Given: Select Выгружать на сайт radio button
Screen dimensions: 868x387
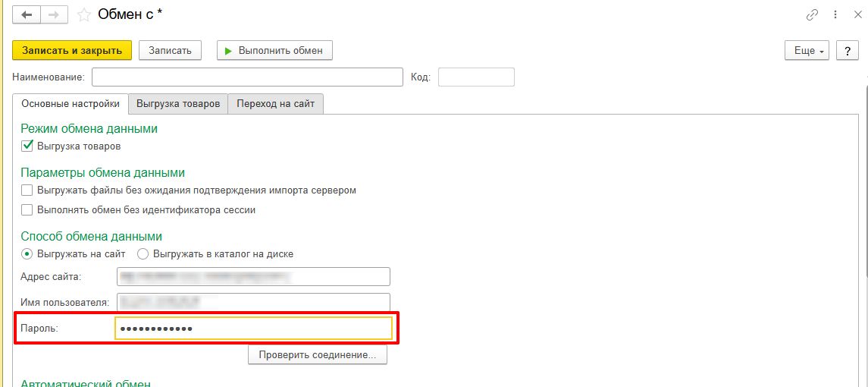Looking at the screenshot, I should tap(27, 253).
